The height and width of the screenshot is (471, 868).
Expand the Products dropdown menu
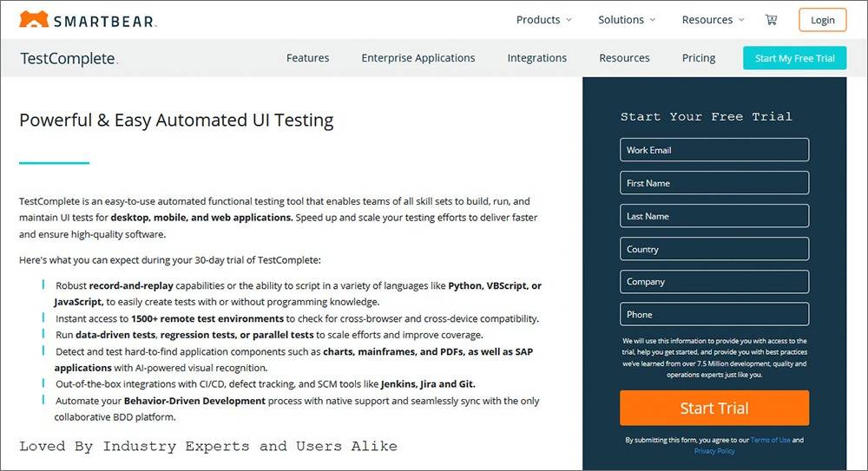543,20
